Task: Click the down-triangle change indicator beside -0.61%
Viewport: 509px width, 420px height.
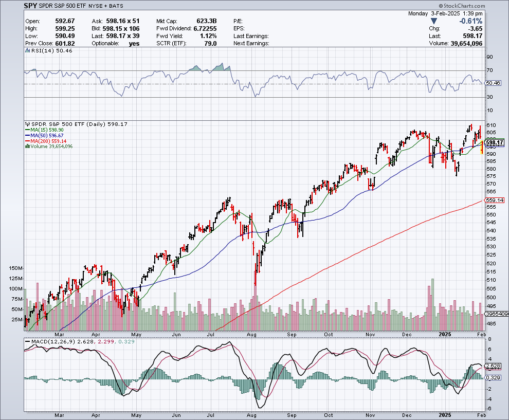Action: coord(434,21)
